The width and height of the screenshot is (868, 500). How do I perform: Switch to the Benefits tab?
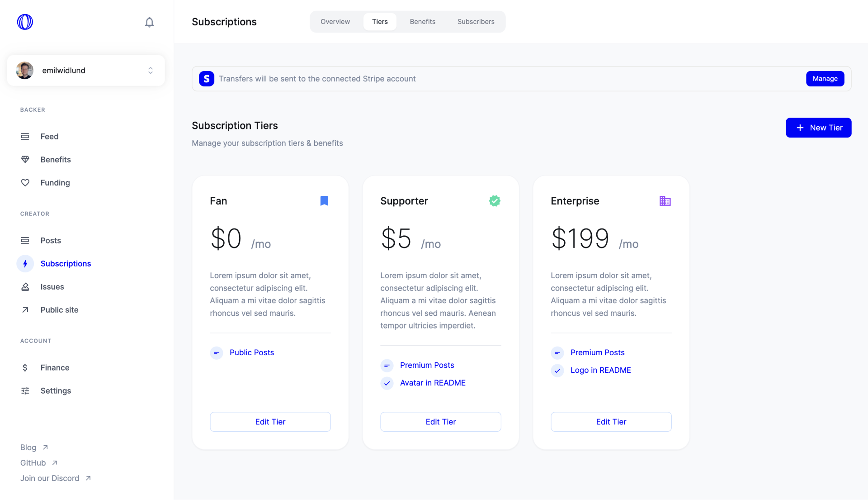(423, 22)
